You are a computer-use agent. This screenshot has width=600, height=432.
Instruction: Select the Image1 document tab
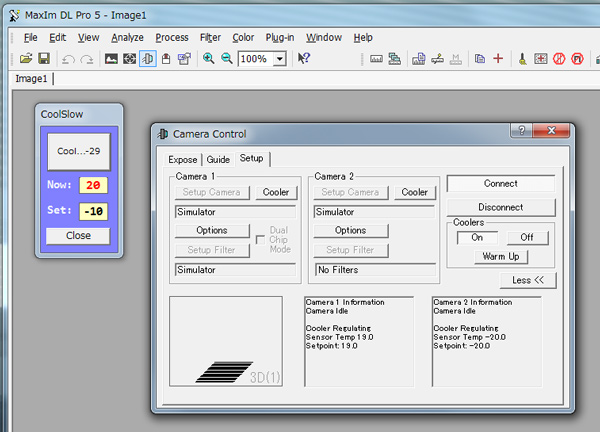31,79
